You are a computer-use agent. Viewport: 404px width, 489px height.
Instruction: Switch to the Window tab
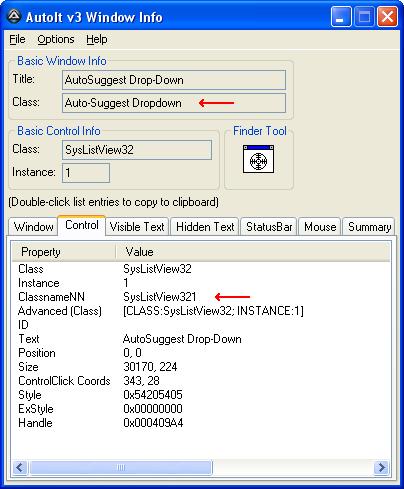pyautogui.click(x=33, y=227)
